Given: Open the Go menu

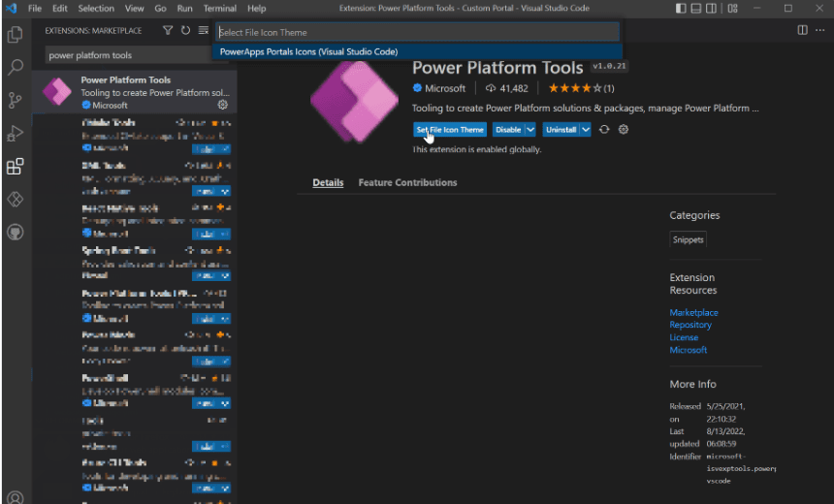Looking at the screenshot, I should 160,8.
